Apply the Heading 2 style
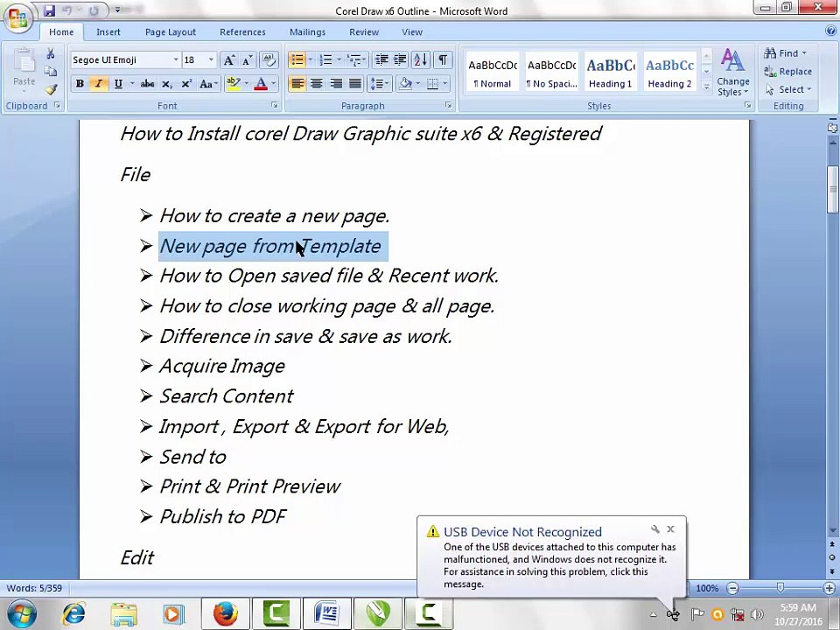The image size is (840, 630). (669, 71)
